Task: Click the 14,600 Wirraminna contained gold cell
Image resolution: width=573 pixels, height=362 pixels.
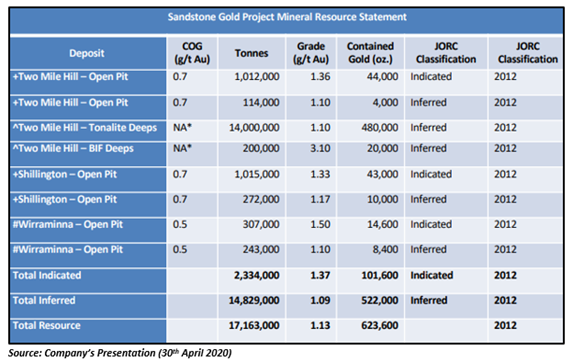Action: point(383,224)
